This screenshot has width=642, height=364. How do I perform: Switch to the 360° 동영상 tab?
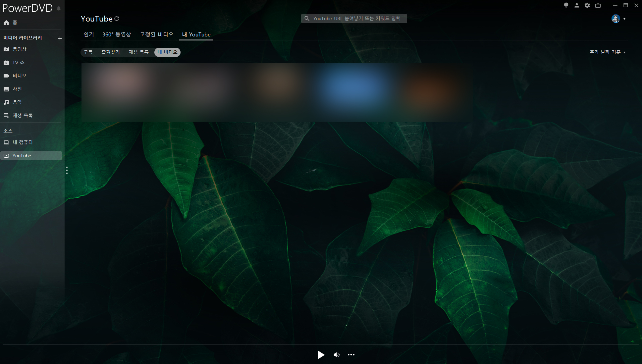click(117, 34)
